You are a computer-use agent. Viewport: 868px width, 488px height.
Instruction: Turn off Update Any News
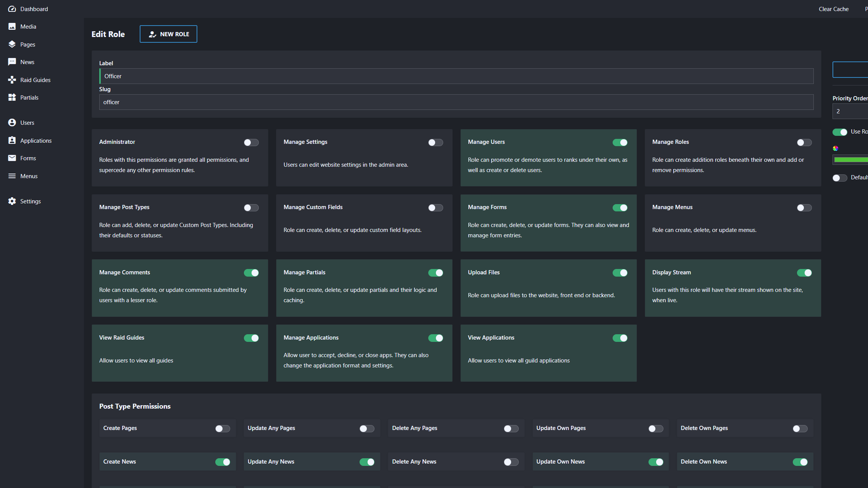(367, 462)
